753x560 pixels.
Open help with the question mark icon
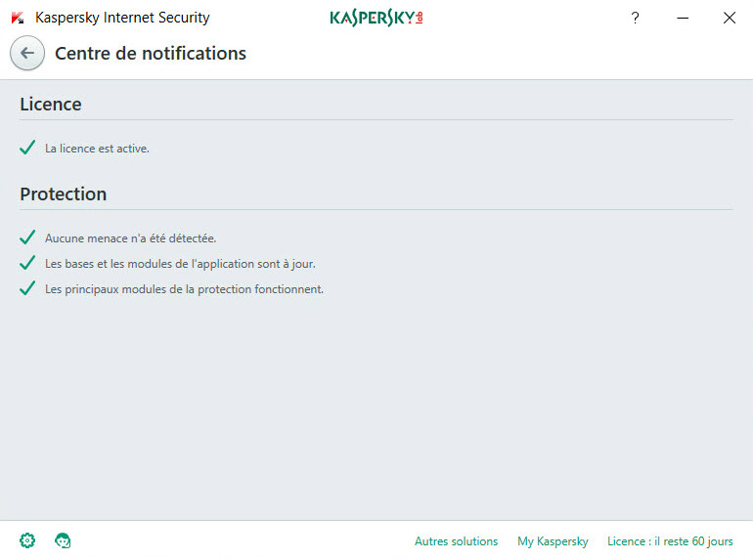click(x=635, y=19)
